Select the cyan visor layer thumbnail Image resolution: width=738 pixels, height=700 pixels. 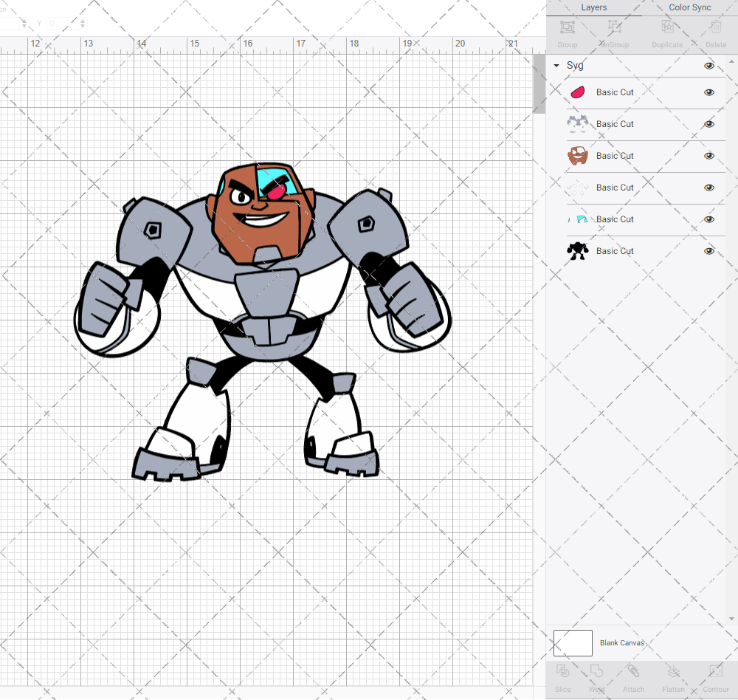coord(579,219)
